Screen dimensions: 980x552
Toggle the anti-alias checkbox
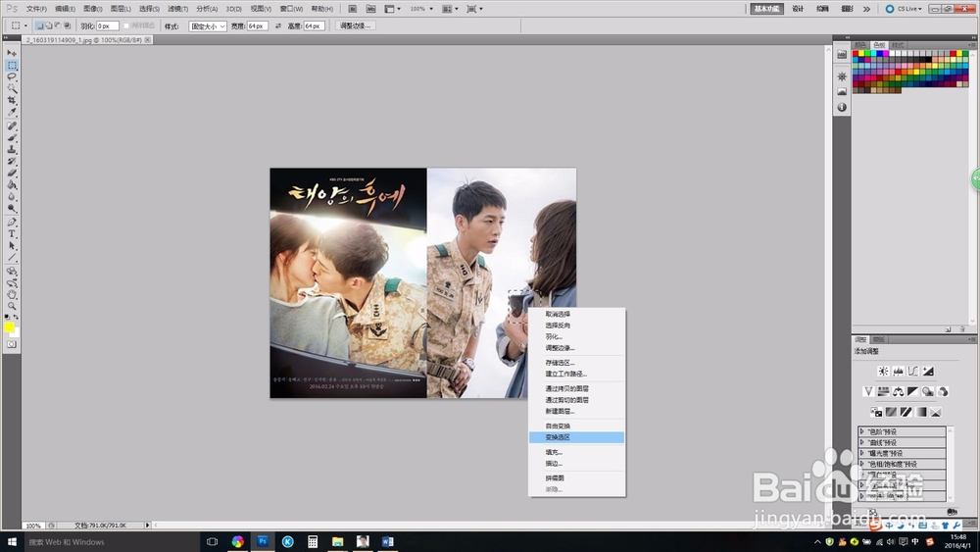126,25
